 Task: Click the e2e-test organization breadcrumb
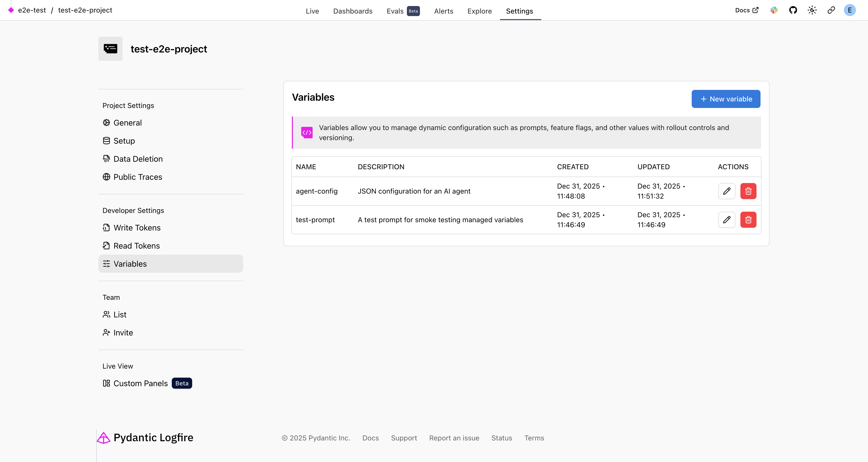pos(32,10)
